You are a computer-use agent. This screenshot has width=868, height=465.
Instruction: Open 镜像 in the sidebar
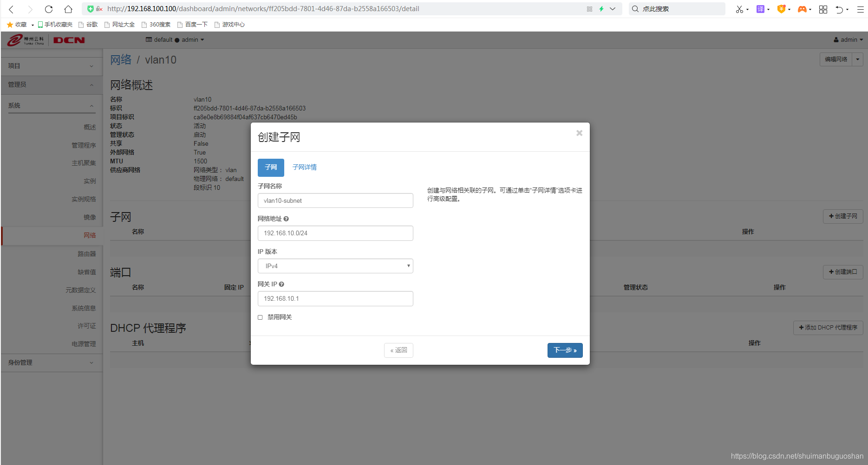coord(90,217)
